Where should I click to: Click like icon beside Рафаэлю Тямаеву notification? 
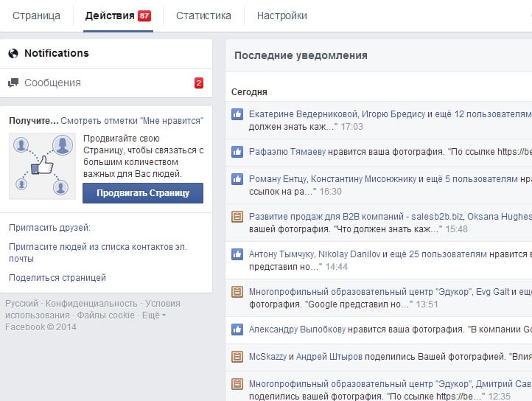click(237, 152)
